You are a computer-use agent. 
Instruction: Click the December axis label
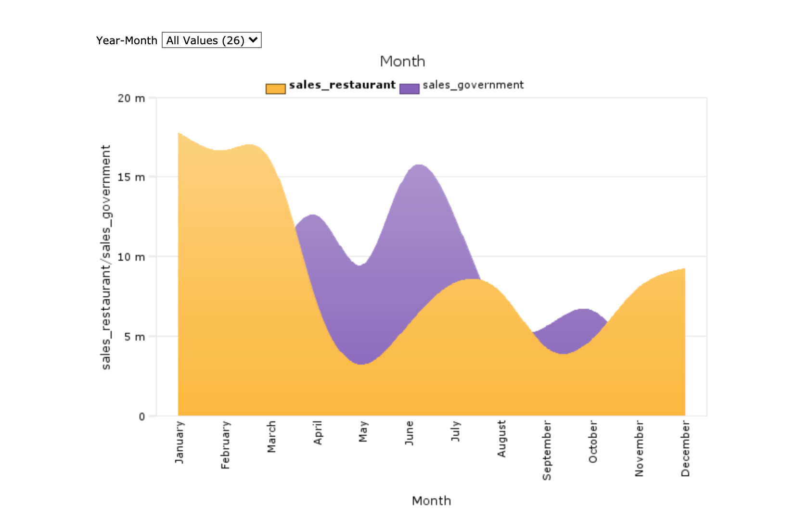click(x=685, y=447)
